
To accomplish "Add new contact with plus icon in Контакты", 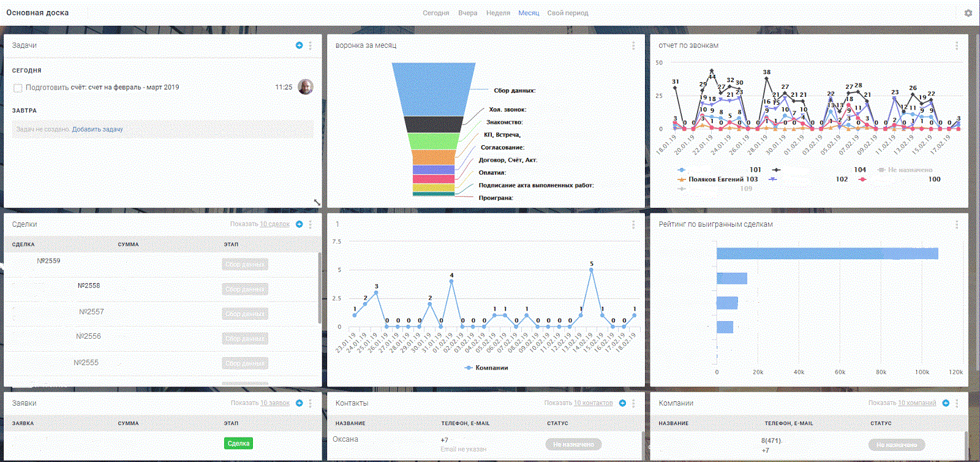I will (622, 403).
